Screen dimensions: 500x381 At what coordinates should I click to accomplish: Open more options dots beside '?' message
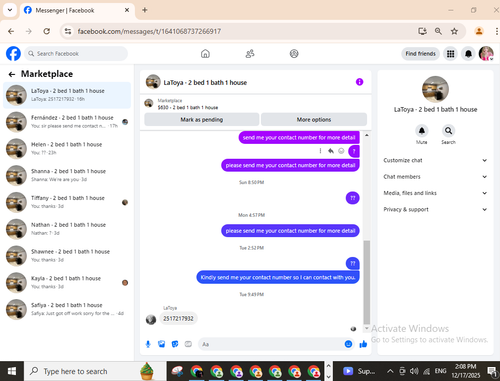(x=320, y=151)
